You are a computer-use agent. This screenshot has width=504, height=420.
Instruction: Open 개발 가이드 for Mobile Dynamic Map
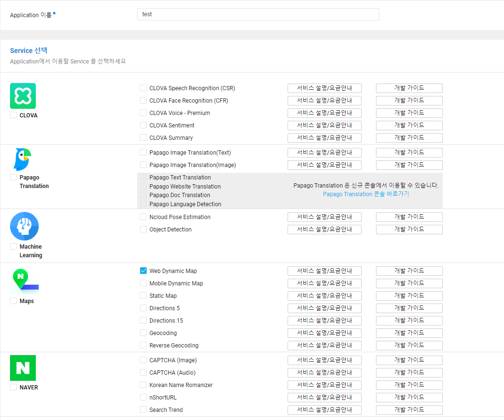[x=409, y=283]
